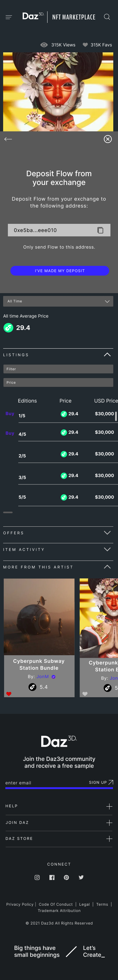Open the hamburger menu in the header
Image resolution: width=118 pixels, height=980 pixels.
(9, 17)
